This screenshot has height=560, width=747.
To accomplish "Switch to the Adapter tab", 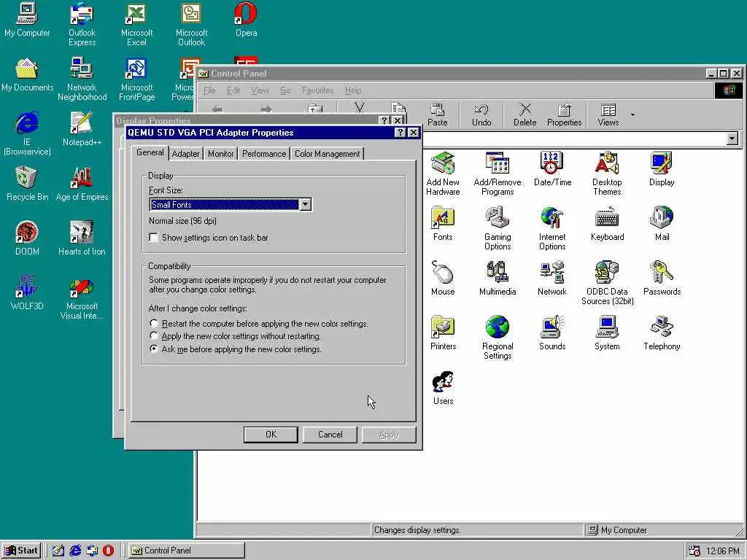I will pyautogui.click(x=186, y=153).
